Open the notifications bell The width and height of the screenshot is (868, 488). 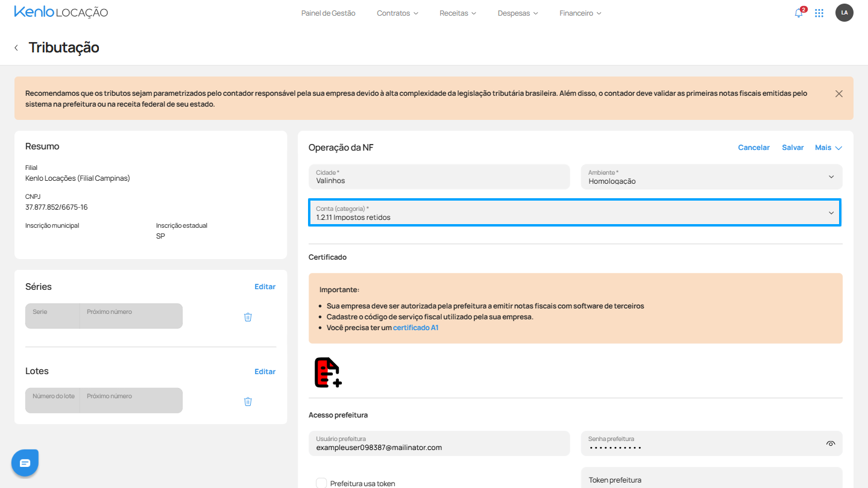click(x=799, y=13)
